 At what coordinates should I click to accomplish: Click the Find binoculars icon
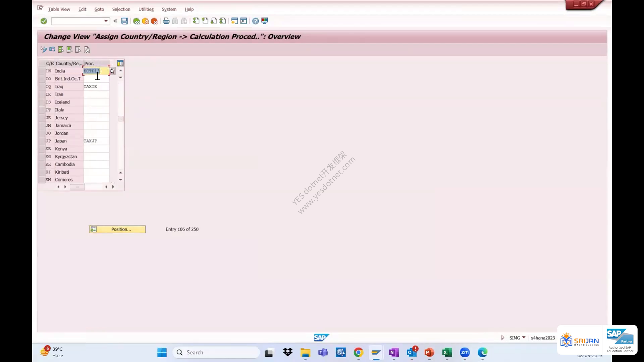coord(175,21)
